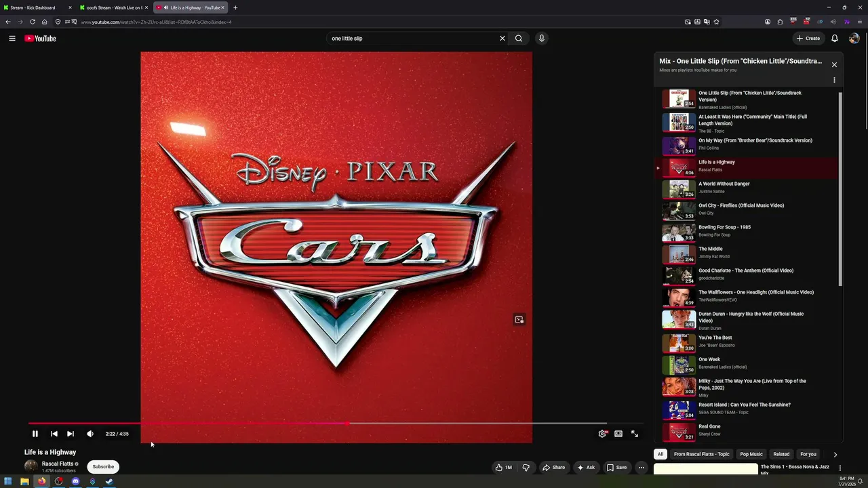This screenshot has height=488, width=868.
Task: Dislike this video
Action: pyautogui.click(x=526, y=467)
